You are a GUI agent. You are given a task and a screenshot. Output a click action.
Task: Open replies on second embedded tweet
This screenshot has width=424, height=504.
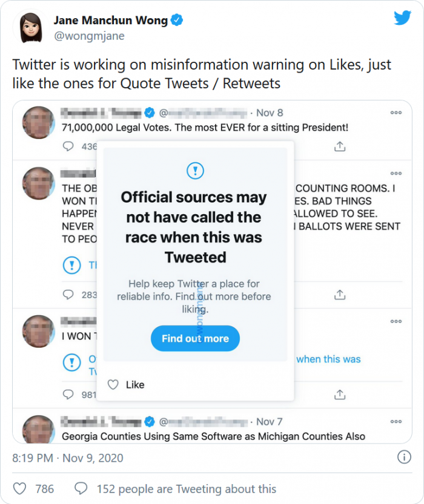pos(68,295)
